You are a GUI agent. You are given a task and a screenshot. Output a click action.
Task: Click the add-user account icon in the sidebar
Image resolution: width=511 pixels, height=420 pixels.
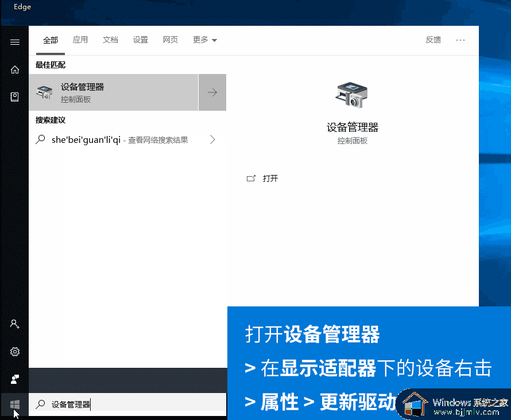click(x=15, y=324)
